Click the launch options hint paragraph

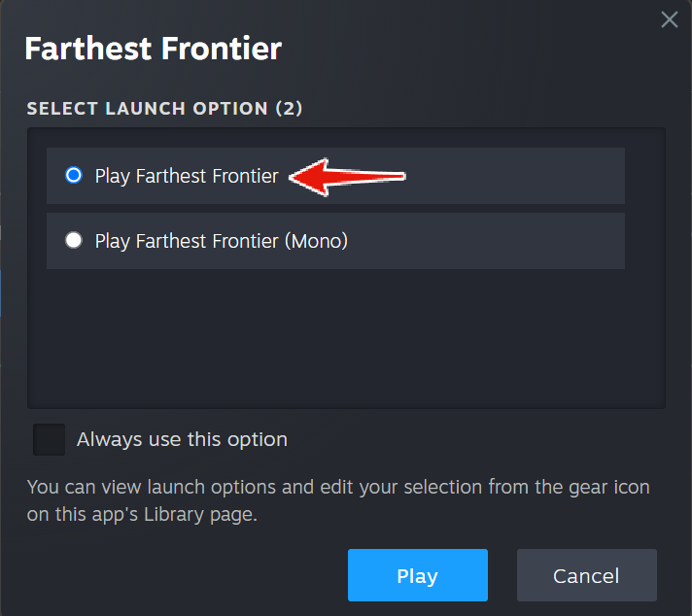coord(338,500)
